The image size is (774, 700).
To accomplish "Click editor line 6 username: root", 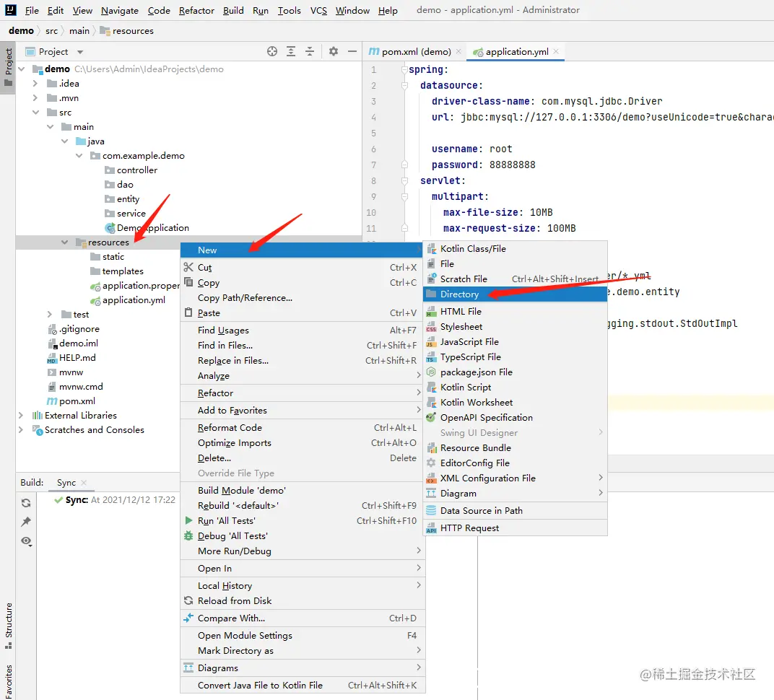I will pyautogui.click(x=471, y=149).
